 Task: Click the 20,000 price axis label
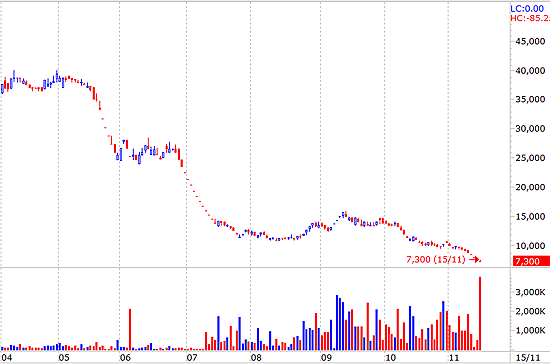click(x=530, y=187)
